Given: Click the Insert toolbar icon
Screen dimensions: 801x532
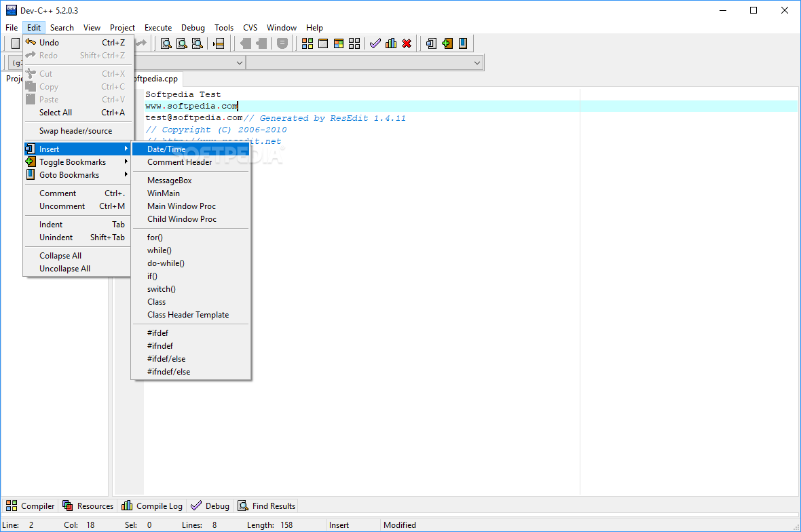Looking at the screenshot, I should click(x=431, y=43).
